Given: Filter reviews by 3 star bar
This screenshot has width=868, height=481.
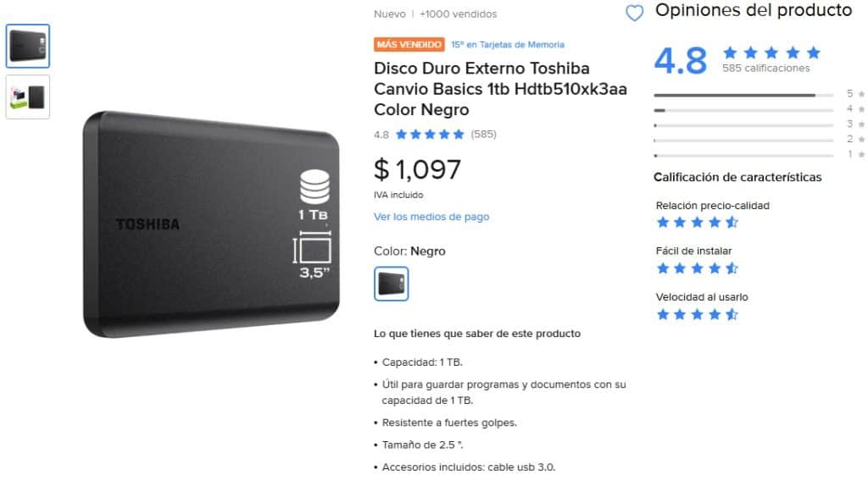Looking at the screenshot, I should [x=743, y=125].
